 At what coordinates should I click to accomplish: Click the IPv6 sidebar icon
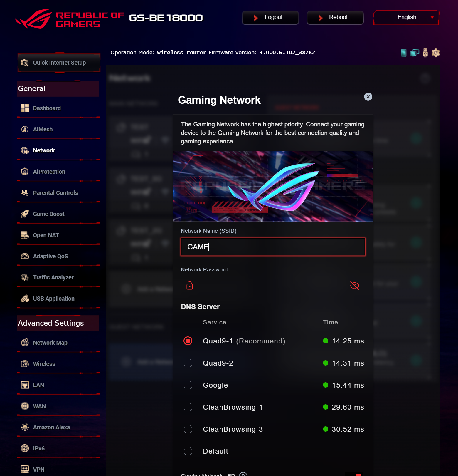[x=25, y=448]
